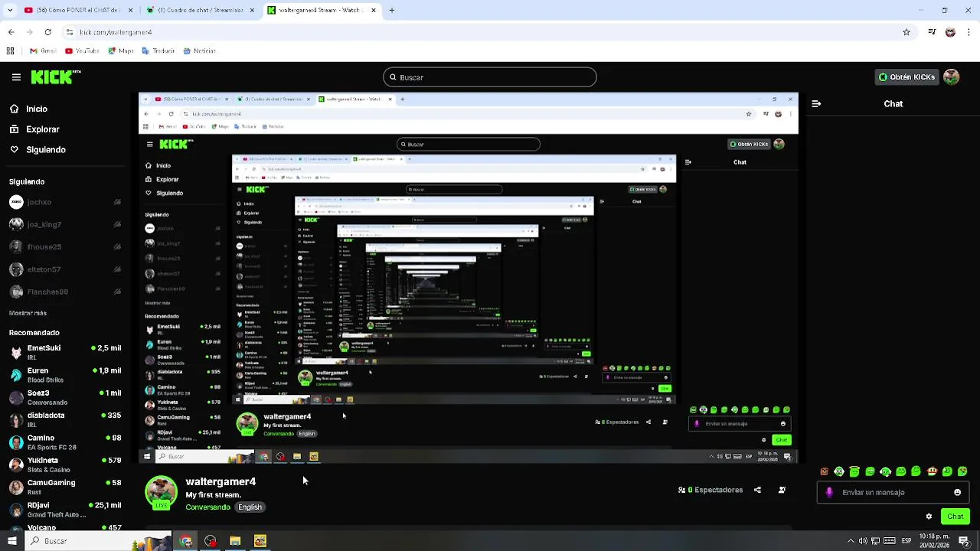980x551 pixels.
Task: Click the Espectadores viewer count
Action: click(710, 490)
